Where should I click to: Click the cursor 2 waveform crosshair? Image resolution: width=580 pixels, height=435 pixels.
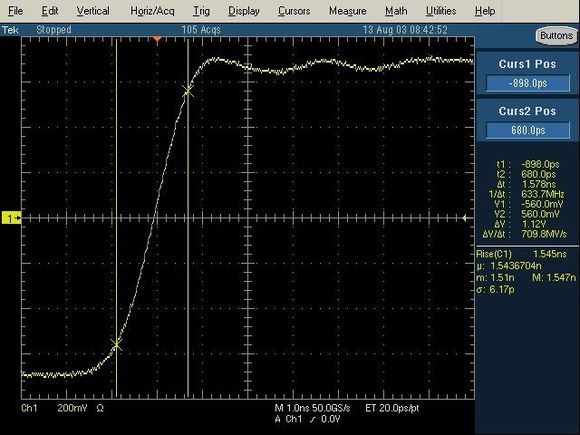(x=188, y=91)
